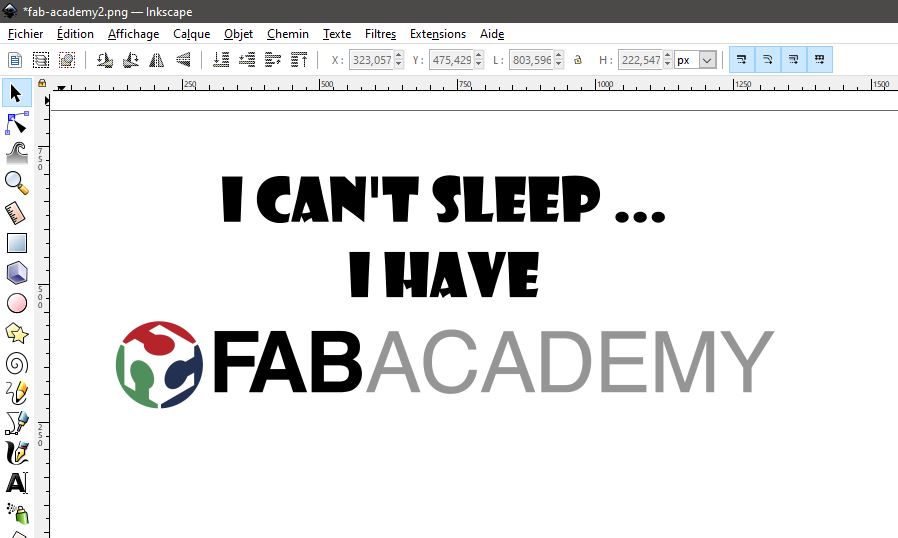This screenshot has height=538, width=898.
Task: Open the Affichage menu
Action: (133, 34)
